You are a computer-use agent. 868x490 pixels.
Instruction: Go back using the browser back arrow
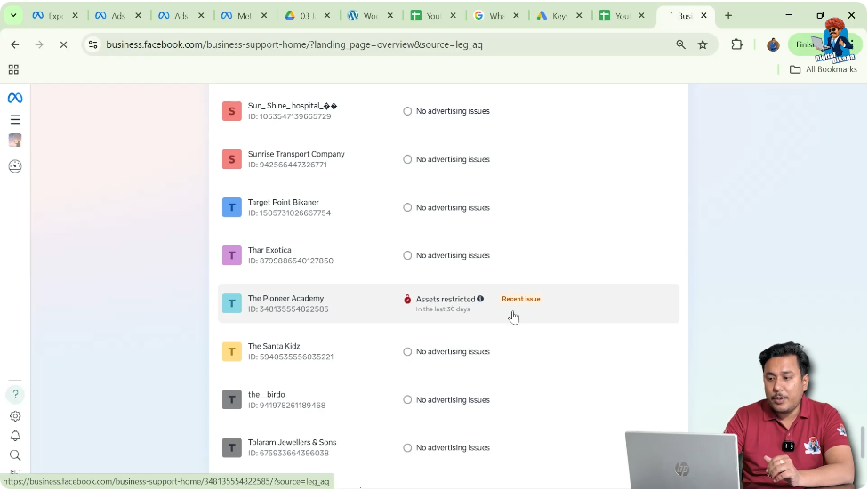click(x=15, y=44)
